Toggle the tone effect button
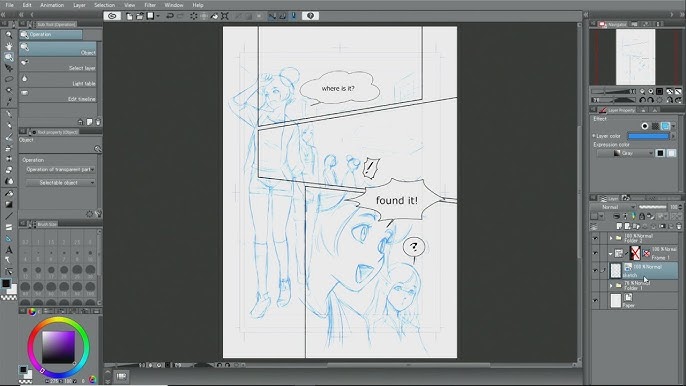Image resolution: width=686 pixels, height=386 pixels. click(x=655, y=126)
